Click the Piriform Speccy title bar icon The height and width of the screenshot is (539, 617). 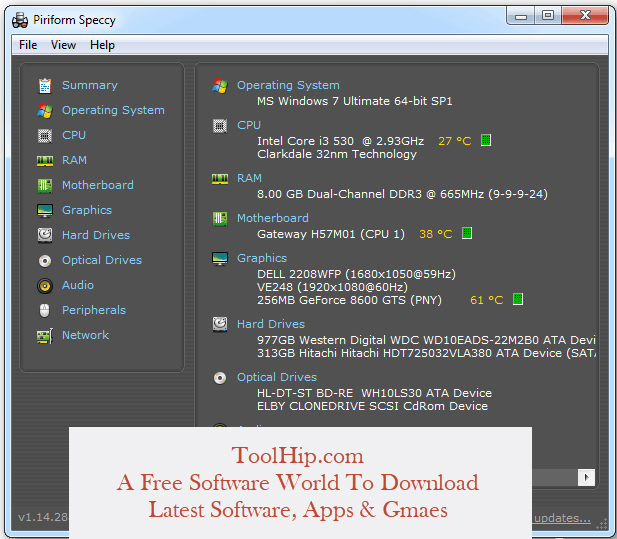(20, 20)
